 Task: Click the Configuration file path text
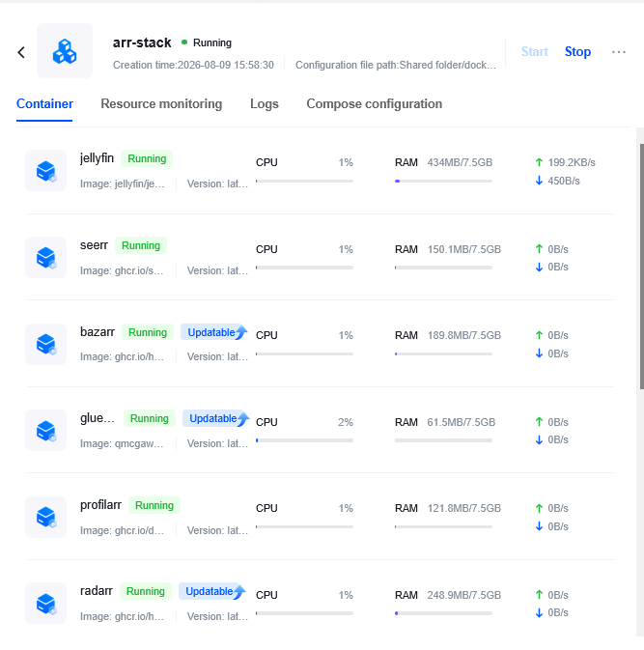[x=396, y=65]
